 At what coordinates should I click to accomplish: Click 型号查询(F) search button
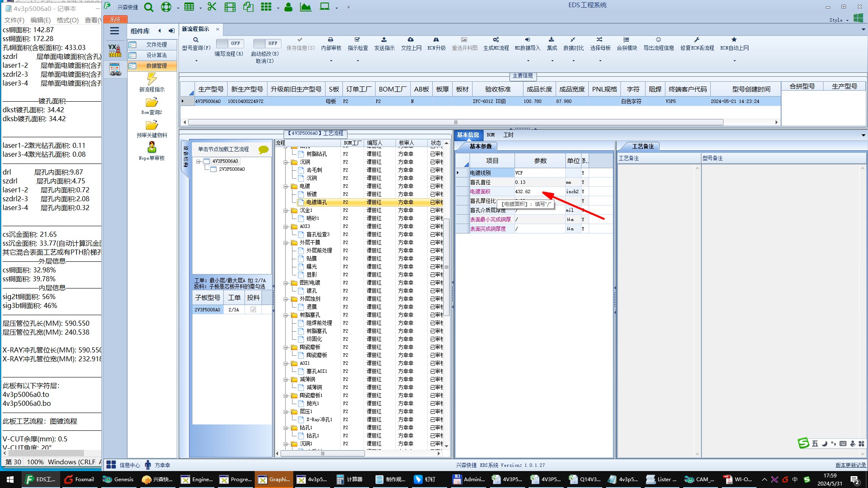(x=196, y=44)
